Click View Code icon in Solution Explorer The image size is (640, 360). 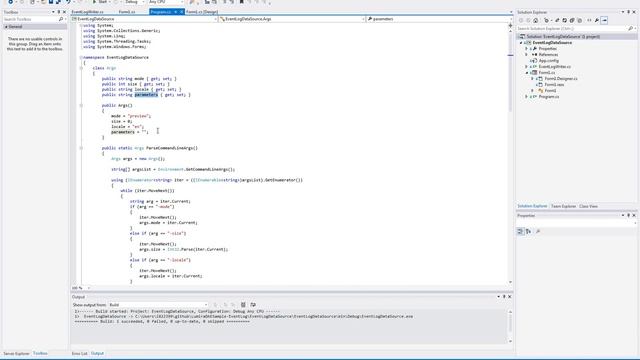589,20
